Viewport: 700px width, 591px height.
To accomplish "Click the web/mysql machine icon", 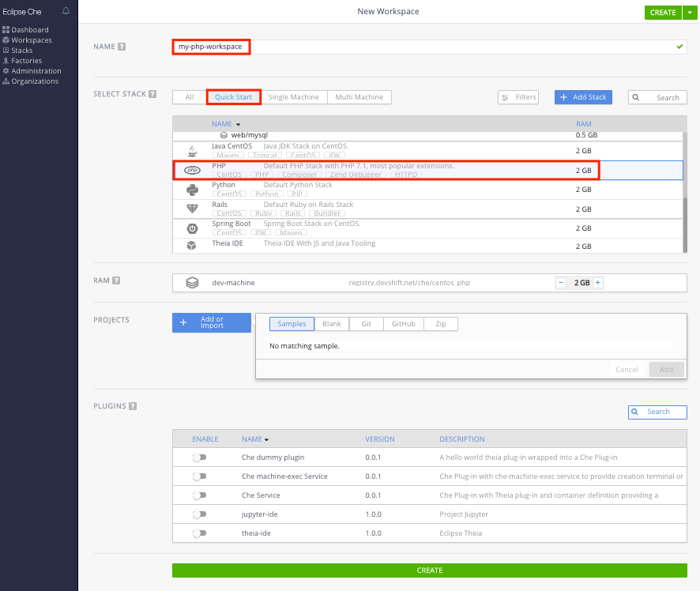I will (x=224, y=135).
